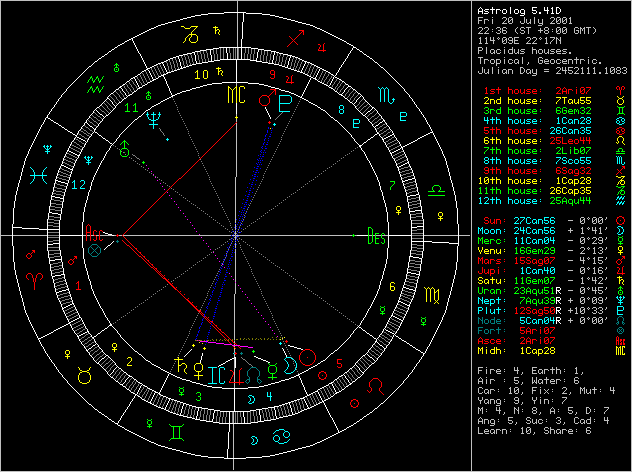Click the cyan IC label at the chart bottom
This screenshot has width=632, height=472.
tap(216, 375)
